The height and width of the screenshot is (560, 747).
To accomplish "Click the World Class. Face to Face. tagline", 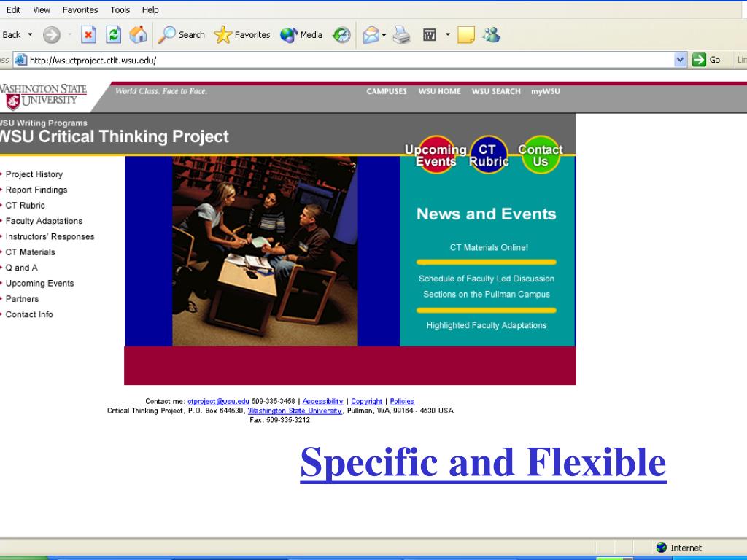I will (161, 91).
